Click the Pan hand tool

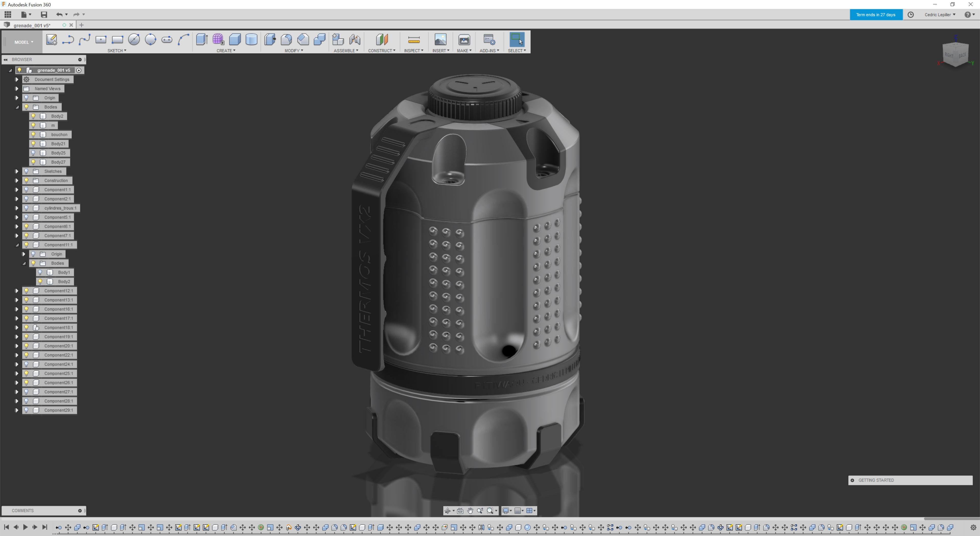[470, 510]
